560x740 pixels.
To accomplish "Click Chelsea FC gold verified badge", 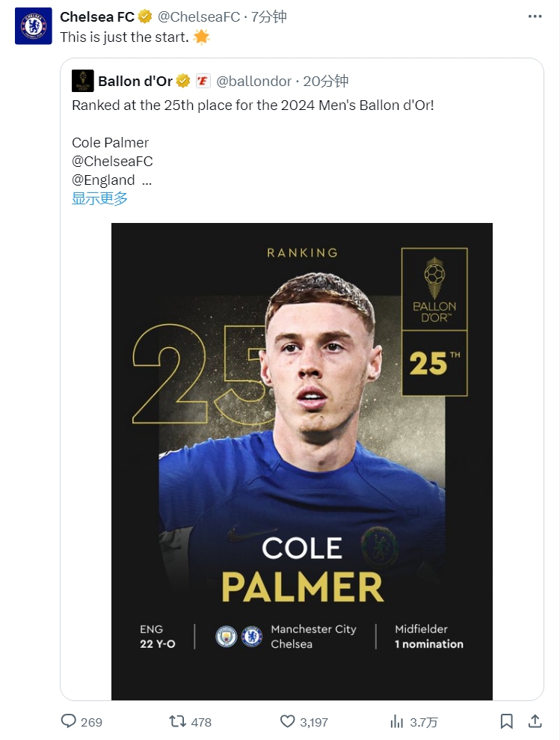I will tap(146, 17).
